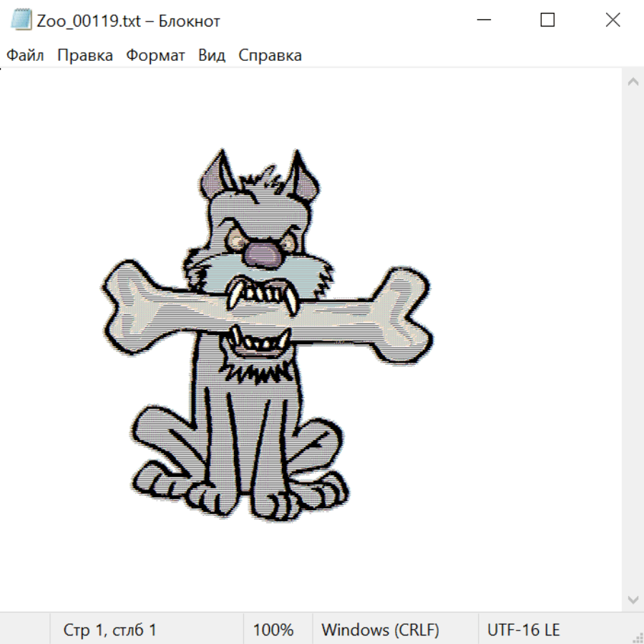Open the Справка menu
Viewport: 644px width, 644px height.
(270, 56)
